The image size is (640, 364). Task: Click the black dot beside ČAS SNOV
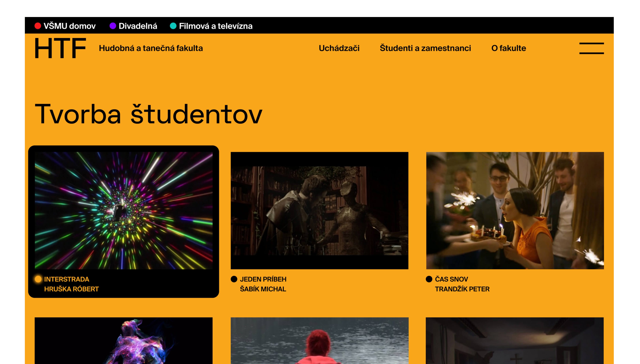[x=429, y=279]
